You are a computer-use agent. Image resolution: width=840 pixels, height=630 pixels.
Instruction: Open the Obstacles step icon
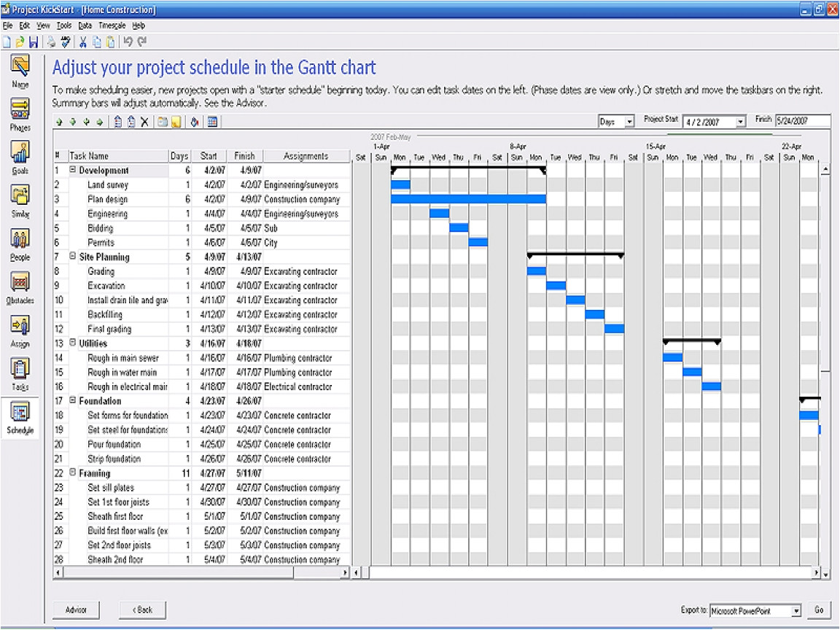(x=20, y=283)
